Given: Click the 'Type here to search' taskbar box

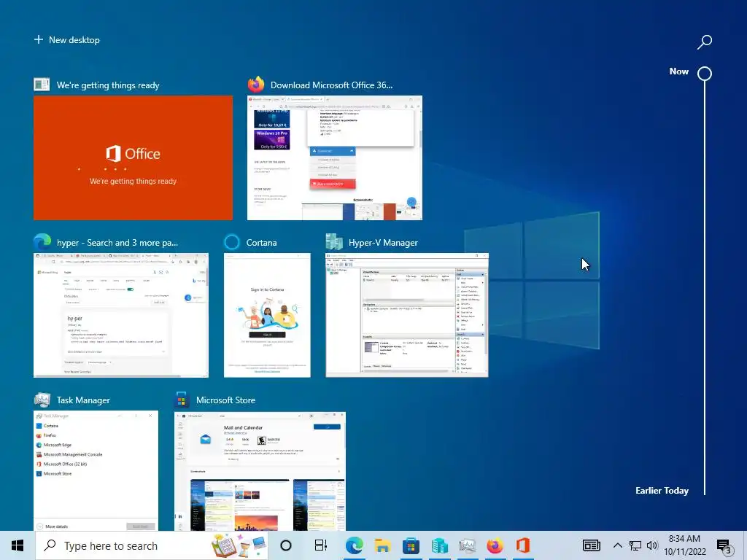Looking at the screenshot, I should [x=152, y=545].
